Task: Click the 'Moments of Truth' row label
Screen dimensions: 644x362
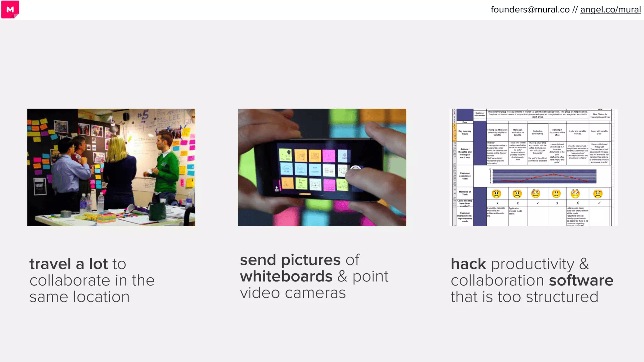Action: point(465,193)
